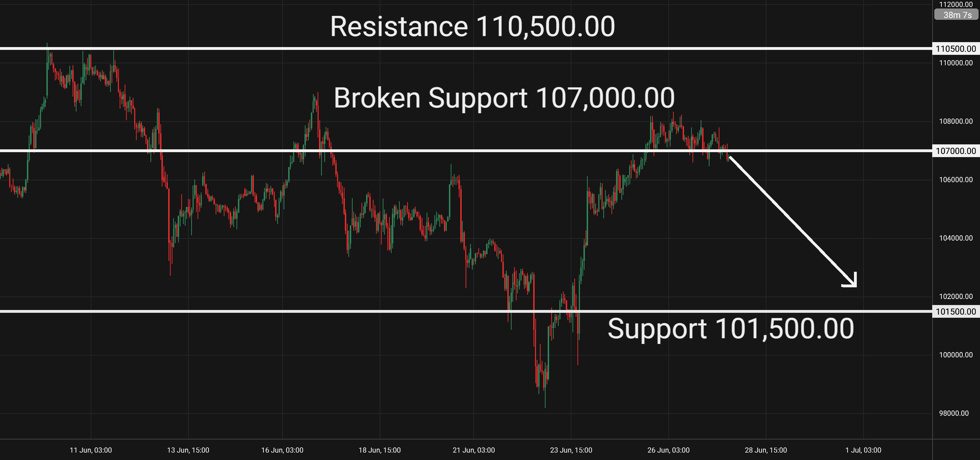The image size is (980, 460).
Task: Click the 28 Jun, 15:00 time axis label
Action: point(766,450)
